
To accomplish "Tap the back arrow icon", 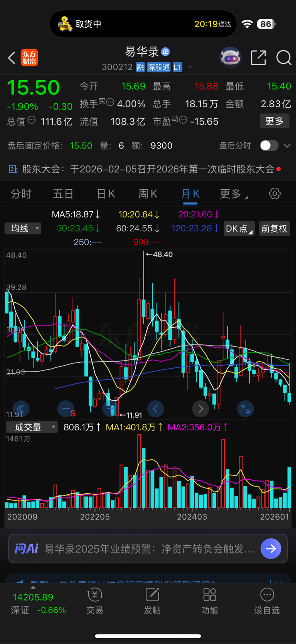I will pyautogui.click(x=12, y=58).
